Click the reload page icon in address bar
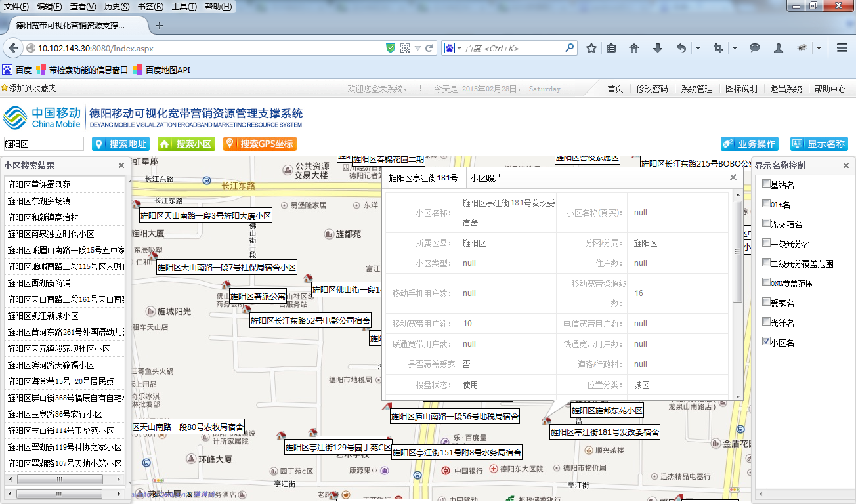Viewport: 856px width, 504px height. pos(429,48)
